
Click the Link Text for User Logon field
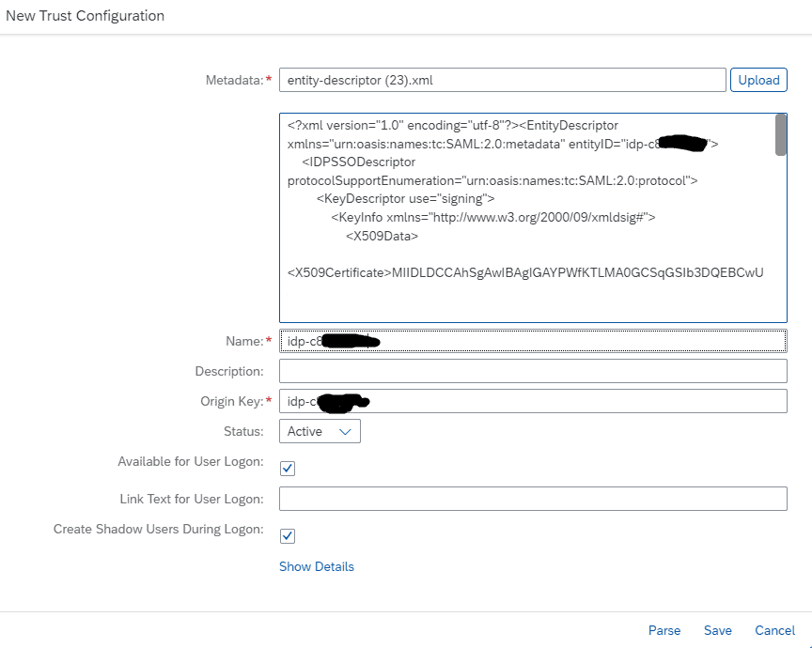coord(533,499)
